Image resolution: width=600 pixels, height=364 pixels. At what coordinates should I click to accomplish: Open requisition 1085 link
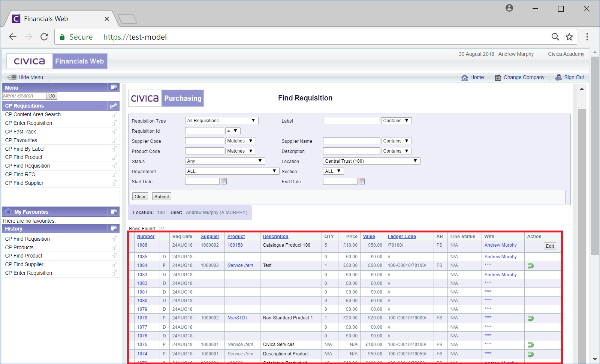[x=142, y=257]
